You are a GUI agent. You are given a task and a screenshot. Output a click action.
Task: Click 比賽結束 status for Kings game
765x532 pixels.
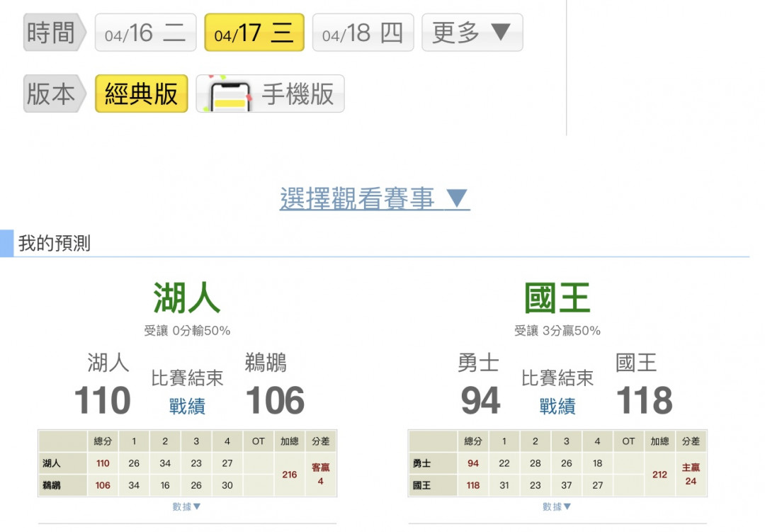click(557, 378)
